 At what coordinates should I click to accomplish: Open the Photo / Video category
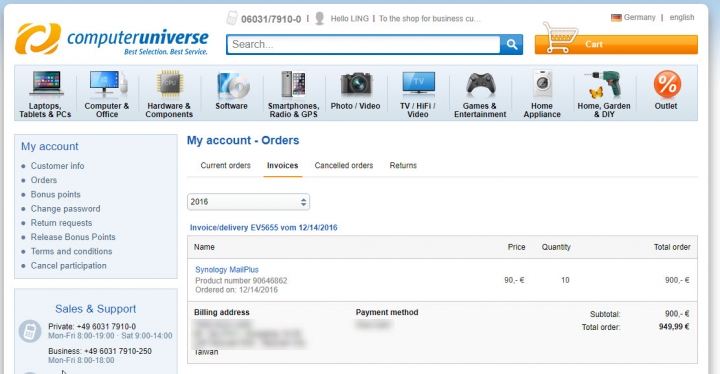355,90
